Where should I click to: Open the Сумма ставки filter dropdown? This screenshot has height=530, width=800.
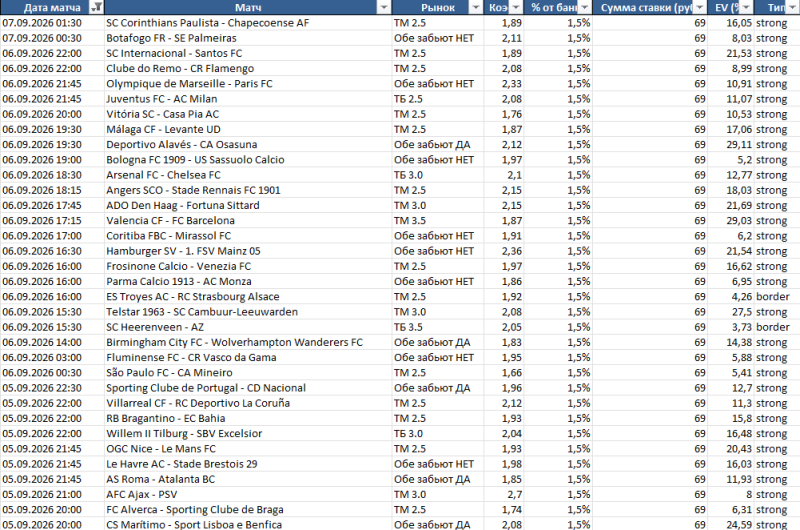pyautogui.click(x=699, y=7)
